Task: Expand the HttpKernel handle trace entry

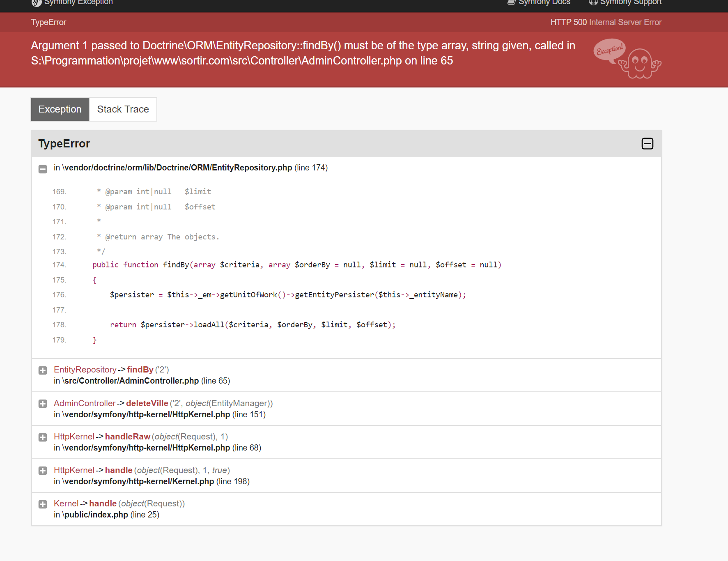Action: (x=43, y=471)
